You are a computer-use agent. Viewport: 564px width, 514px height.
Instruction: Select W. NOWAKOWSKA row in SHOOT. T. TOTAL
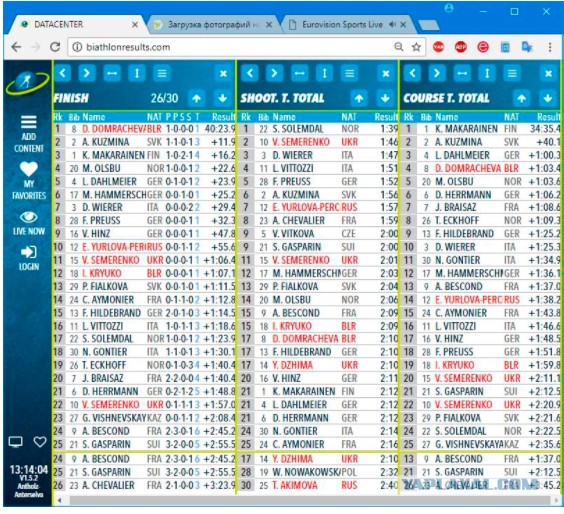coord(318,472)
